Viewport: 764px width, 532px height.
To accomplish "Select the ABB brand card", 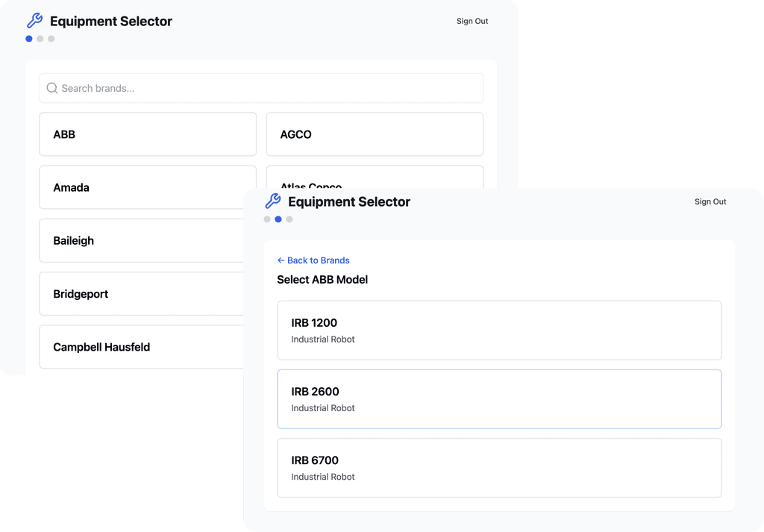I will click(x=148, y=134).
